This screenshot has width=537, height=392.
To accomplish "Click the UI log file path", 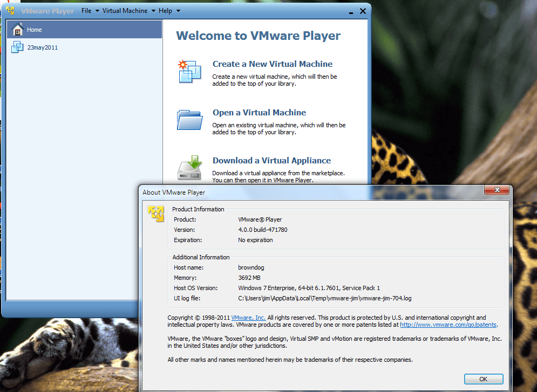I will click(x=325, y=298).
